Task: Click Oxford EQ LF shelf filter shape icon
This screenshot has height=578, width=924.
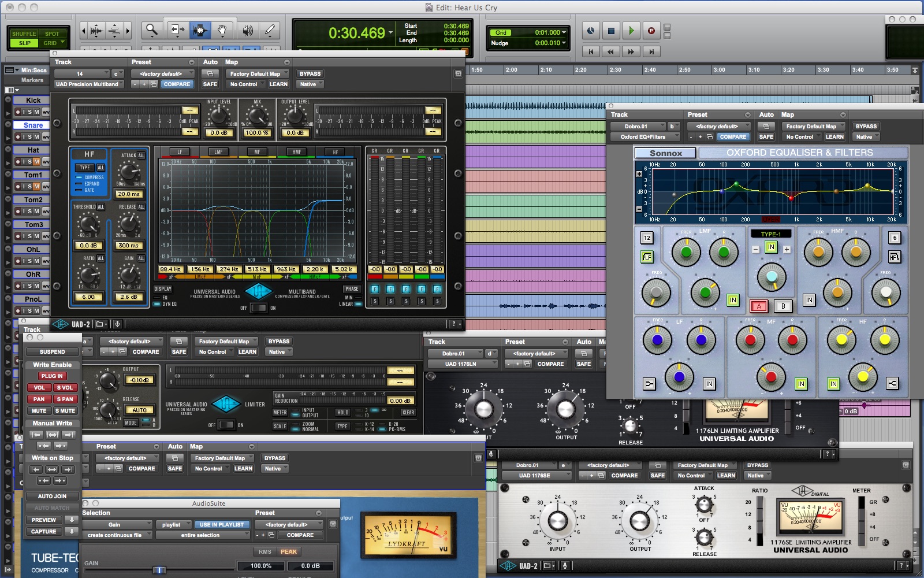Action: pyautogui.click(x=647, y=257)
